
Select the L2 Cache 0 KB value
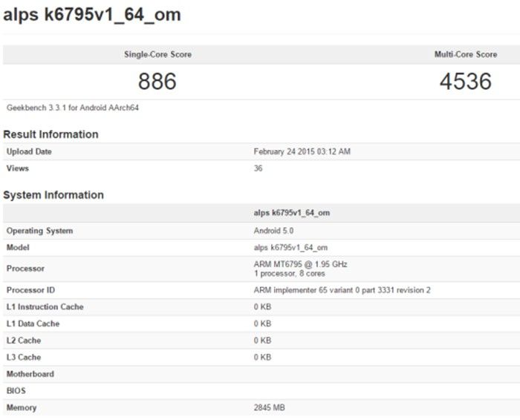pyautogui.click(x=263, y=341)
